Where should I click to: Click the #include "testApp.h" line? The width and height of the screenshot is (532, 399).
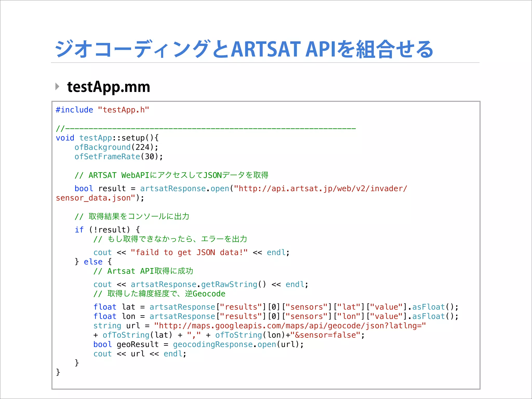click(x=103, y=110)
